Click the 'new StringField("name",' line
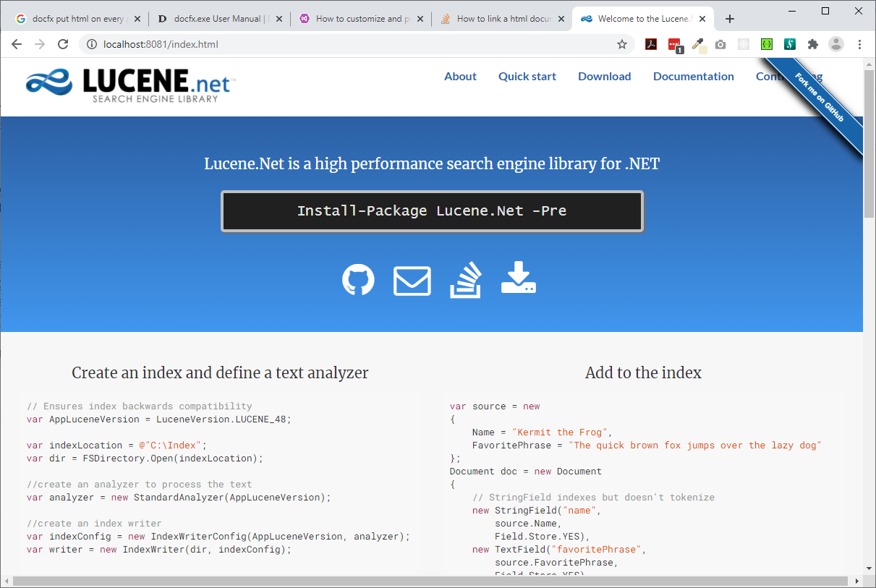876x588 pixels. click(x=537, y=511)
